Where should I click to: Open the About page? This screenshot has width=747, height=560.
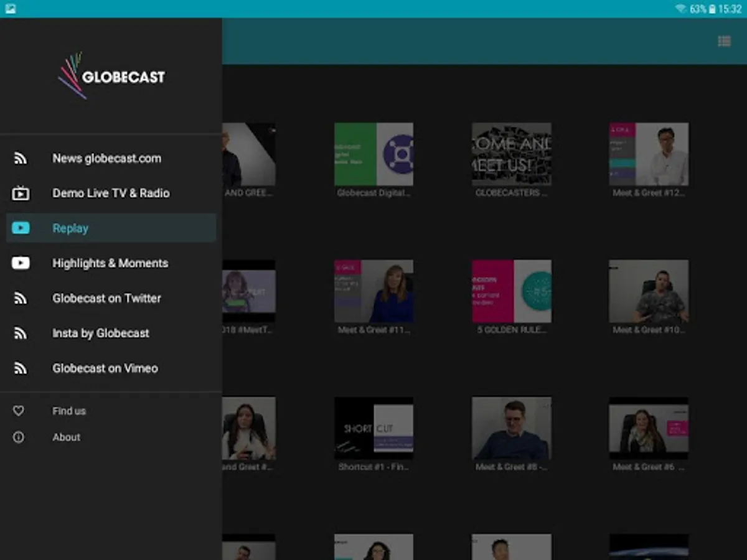click(111, 437)
